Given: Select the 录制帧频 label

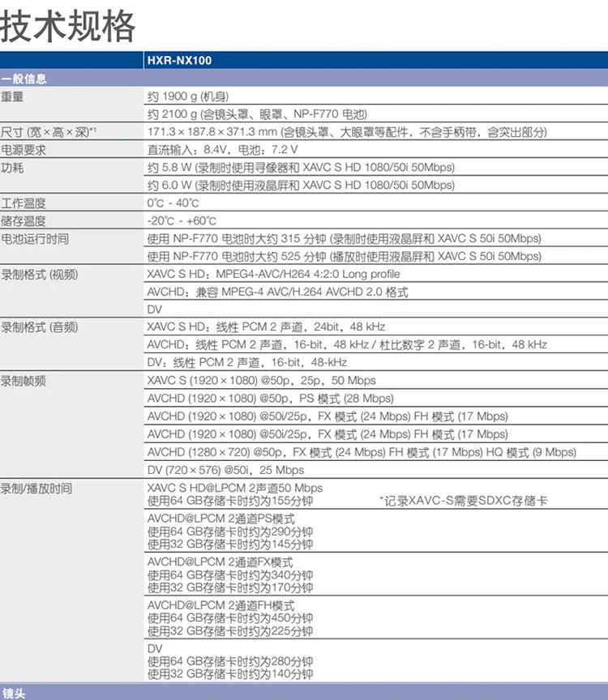Looking at the screenshot, I should 24,382.
